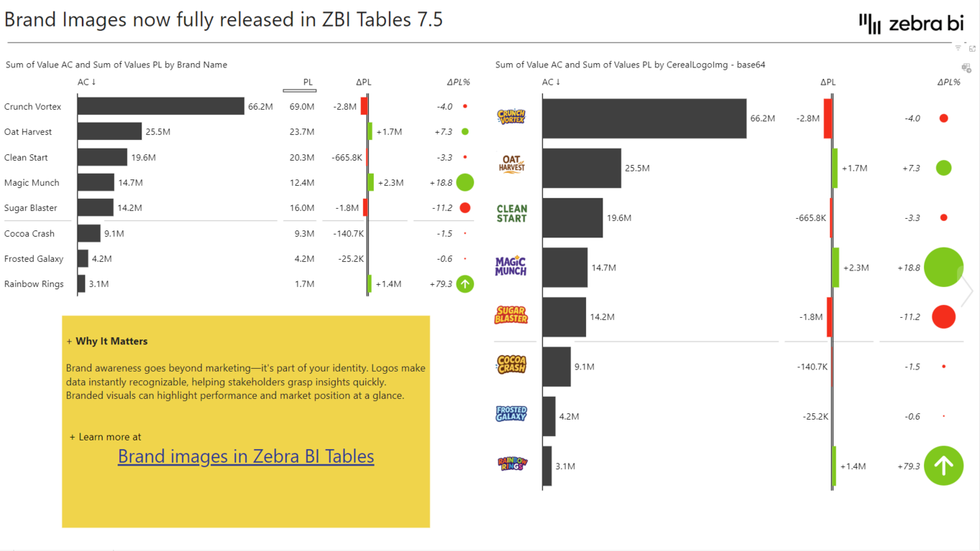Expand the right-side chart slider arrow
Viewport: 980px width, 551px height.
tap(968, 291)
